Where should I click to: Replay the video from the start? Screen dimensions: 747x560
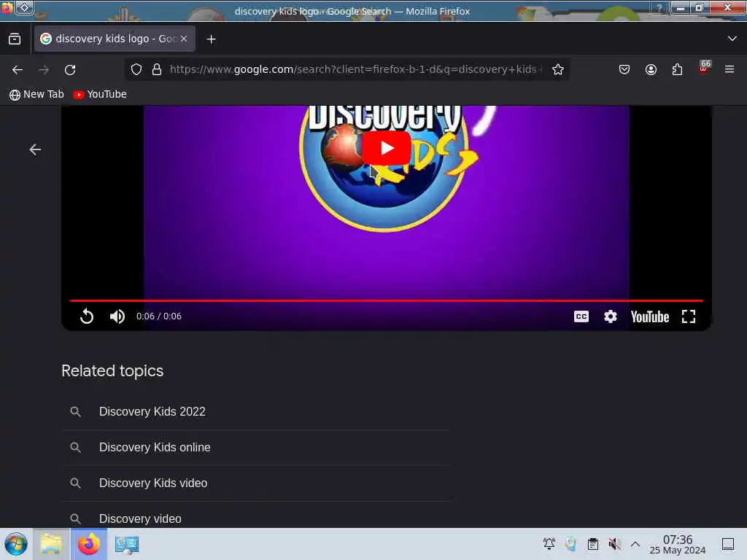click(87, 316)
